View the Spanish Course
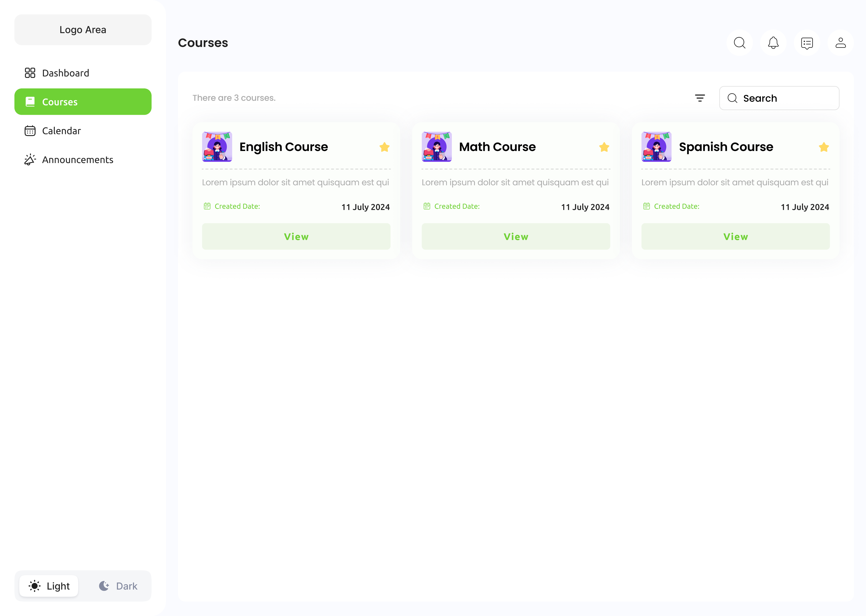 735,237
